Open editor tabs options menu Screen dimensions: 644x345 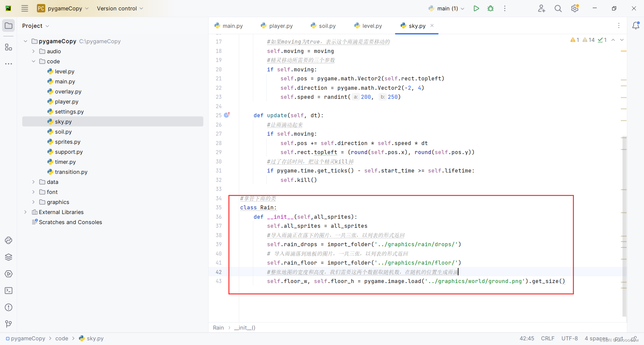(619, 25)
